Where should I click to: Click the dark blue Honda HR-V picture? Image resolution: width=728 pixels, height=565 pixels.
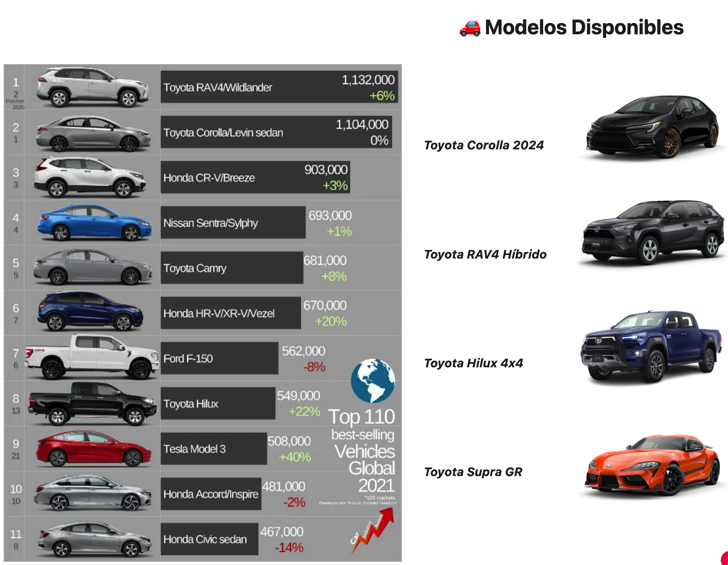90,312
